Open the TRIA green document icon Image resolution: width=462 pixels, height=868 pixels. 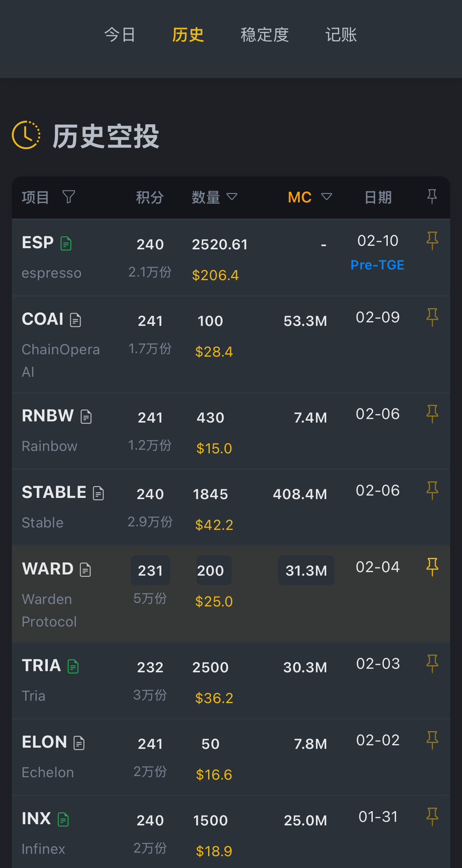click(x=73, y=666)
